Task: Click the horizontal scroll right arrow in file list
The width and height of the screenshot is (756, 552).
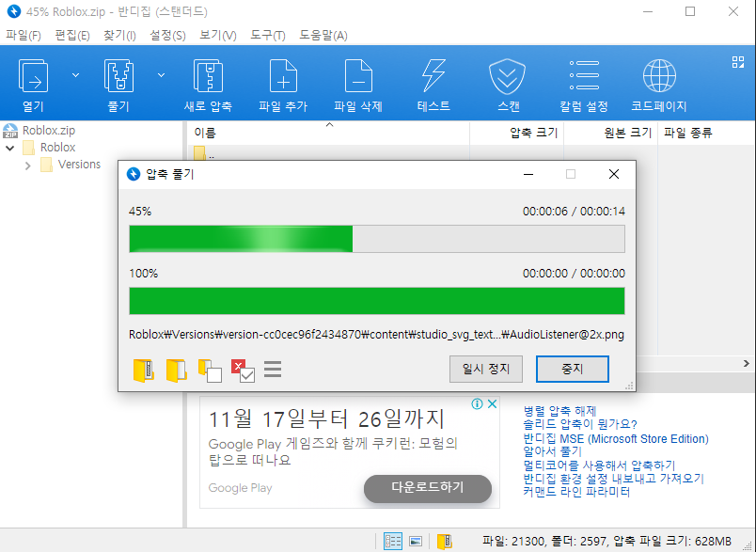Action: pos(747,363)
